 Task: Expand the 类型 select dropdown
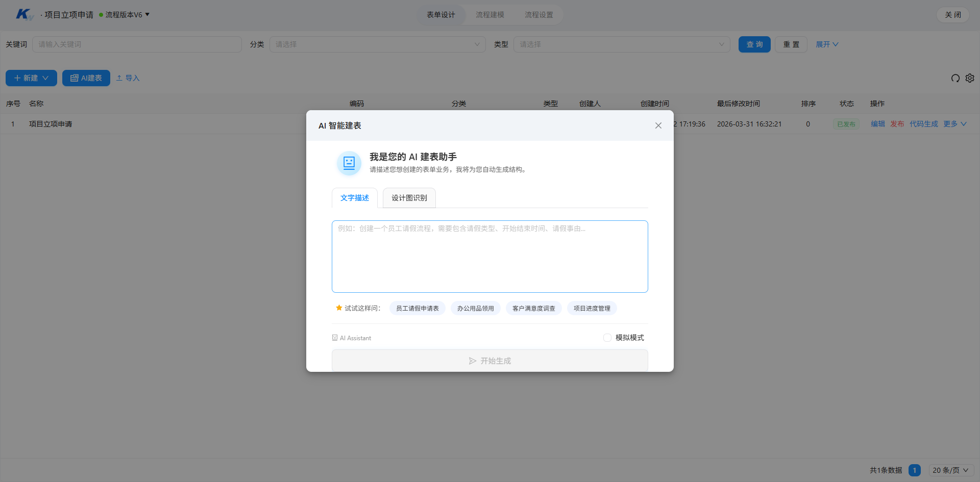point(622,44)
